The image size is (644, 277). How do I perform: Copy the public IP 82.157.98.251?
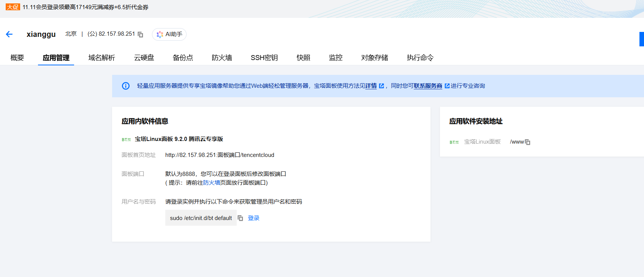[x=140, y=35]
